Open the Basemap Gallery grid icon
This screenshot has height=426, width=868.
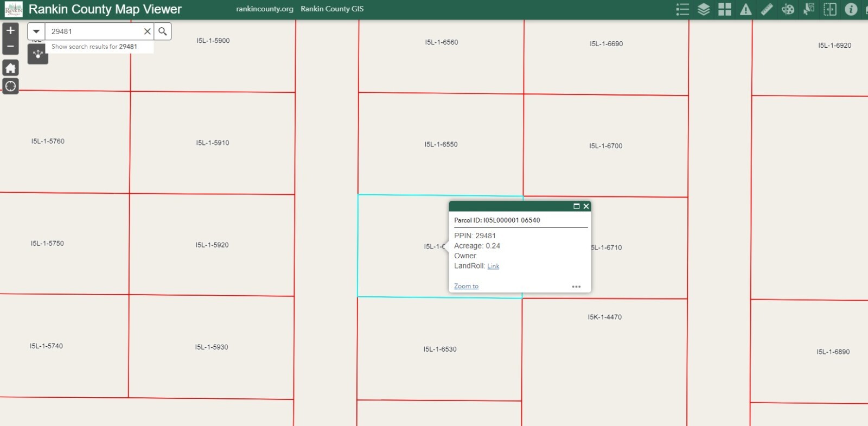click(725, 9)
